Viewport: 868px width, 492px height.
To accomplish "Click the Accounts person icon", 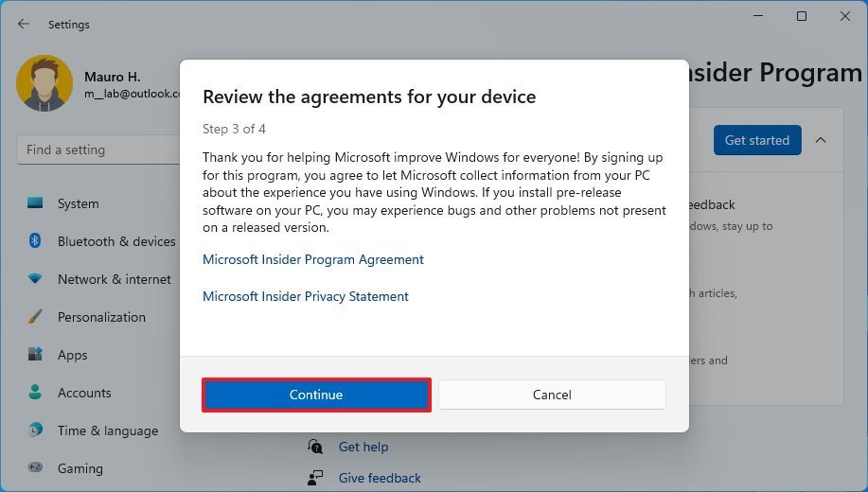I will point(35,392).
